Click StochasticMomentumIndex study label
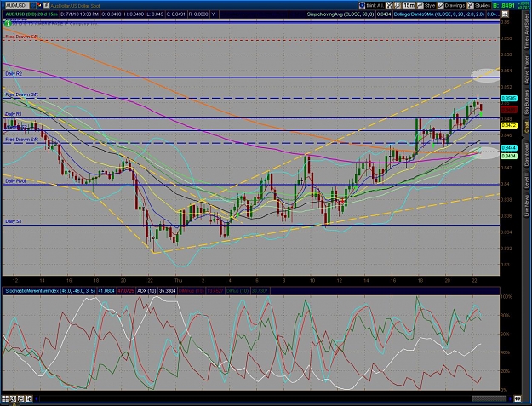 pyautogui.click(x=50, y=291)
